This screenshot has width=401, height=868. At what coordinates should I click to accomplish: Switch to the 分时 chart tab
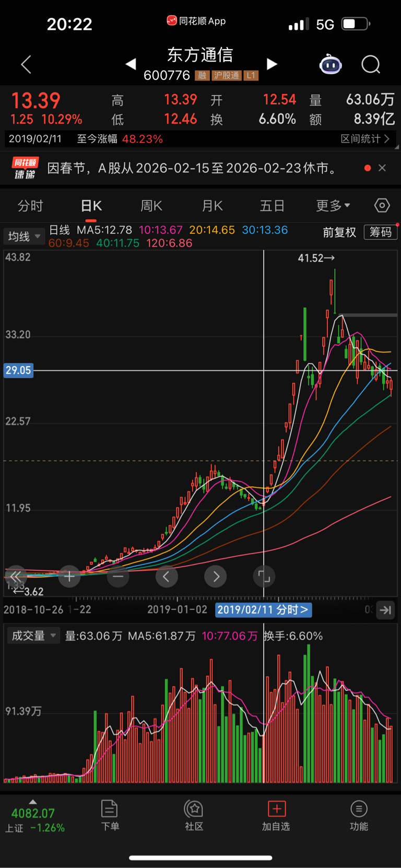coord(30,206)
